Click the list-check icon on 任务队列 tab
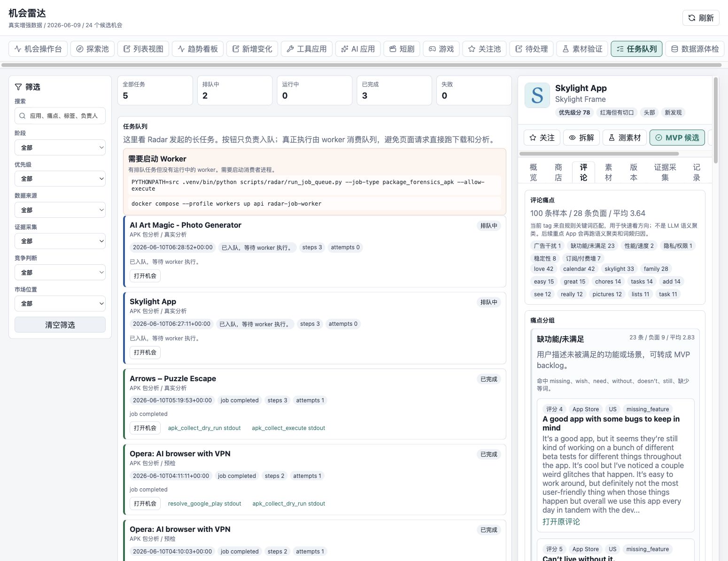Image resolution: width=728 pixels, height=561 pixels. coord(620,49)
